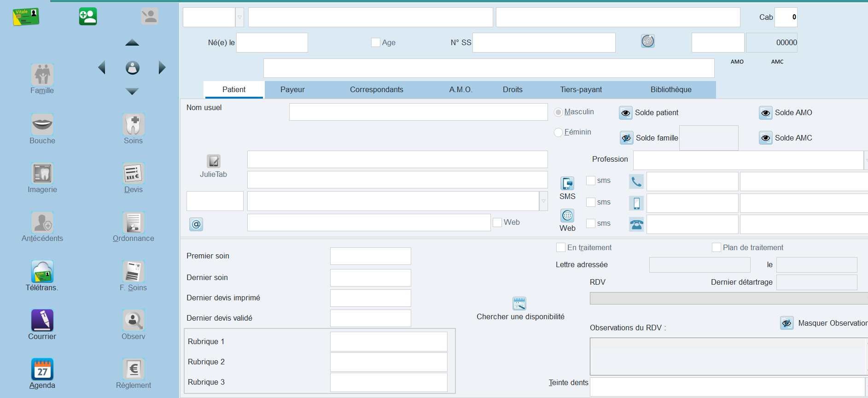
Task: Go to next patient arrow
Action: pyautogui.click(x=162, y=68)
